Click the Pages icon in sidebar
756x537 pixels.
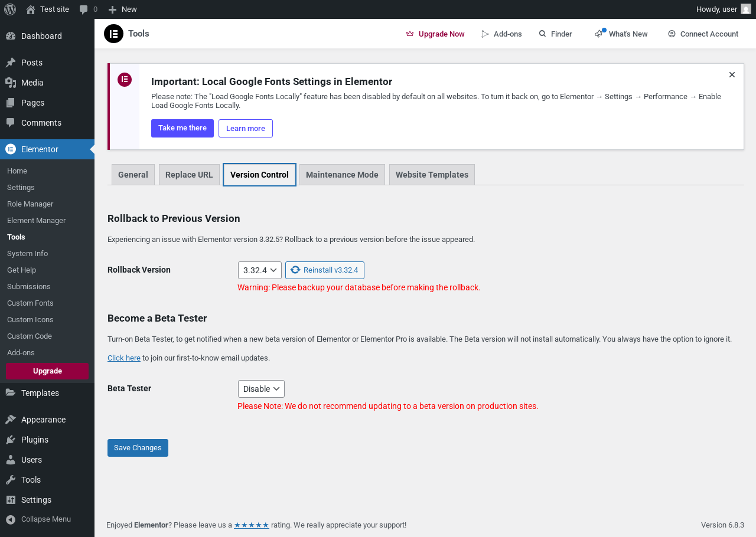point(11,103)
